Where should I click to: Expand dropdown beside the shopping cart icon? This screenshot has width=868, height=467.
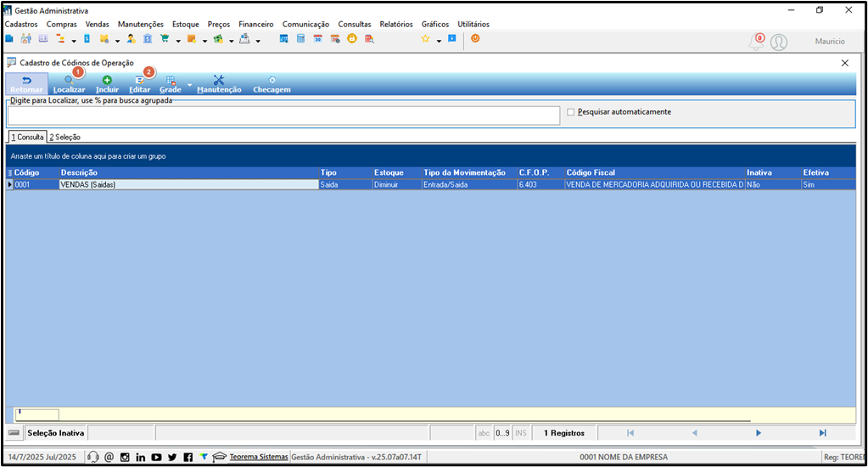tap(178, 41)
